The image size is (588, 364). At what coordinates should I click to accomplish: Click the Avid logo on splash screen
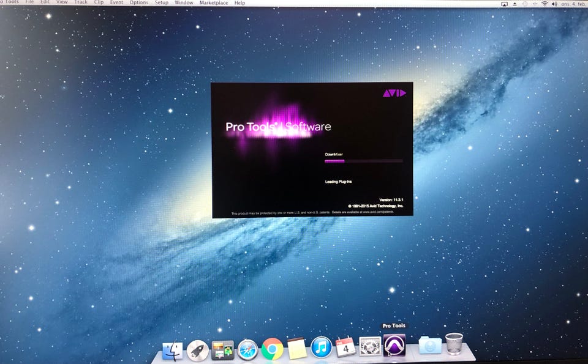pyautogui.click(x=394, y=93)
